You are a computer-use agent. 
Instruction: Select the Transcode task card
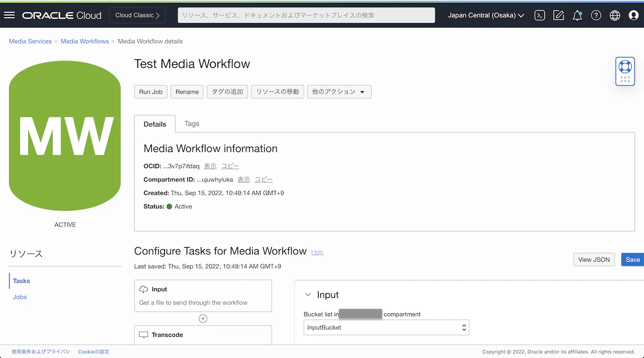[x=203, y=335]
